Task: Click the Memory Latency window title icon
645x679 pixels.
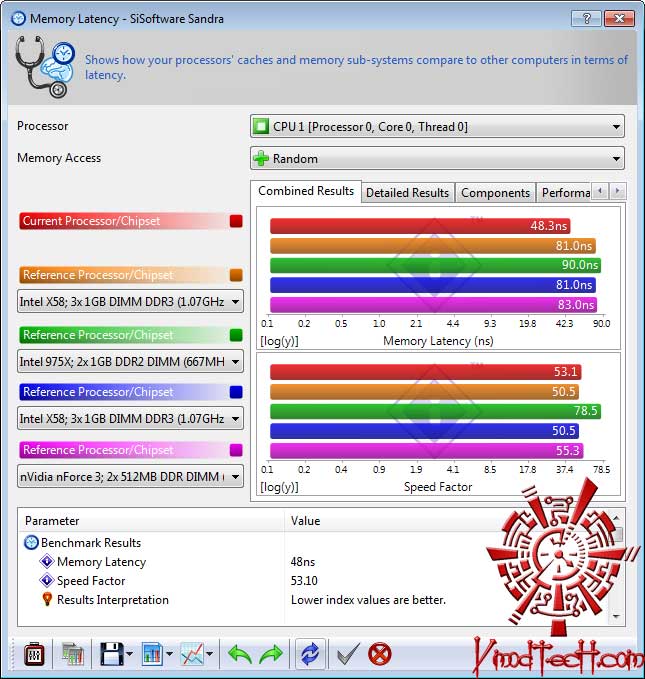Action: [18, 19]
